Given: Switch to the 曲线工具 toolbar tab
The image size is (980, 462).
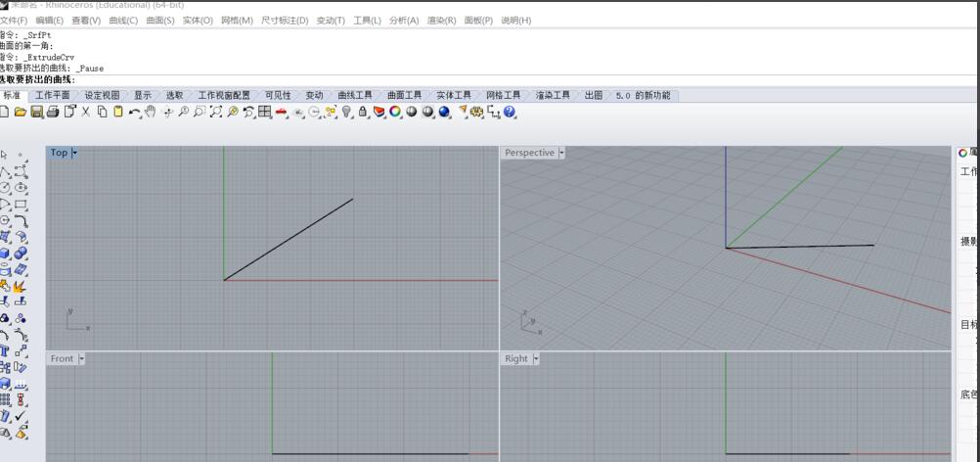Looking at the screenshot, I should [x=355, y=96].
